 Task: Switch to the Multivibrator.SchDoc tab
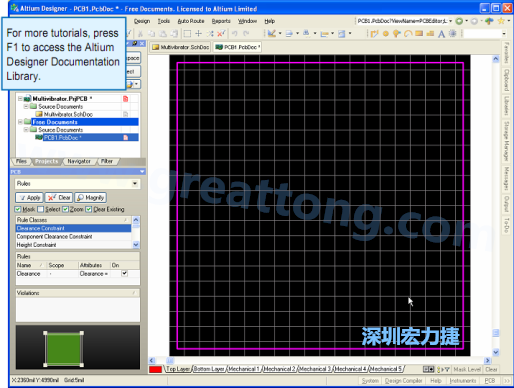(180, 47)
